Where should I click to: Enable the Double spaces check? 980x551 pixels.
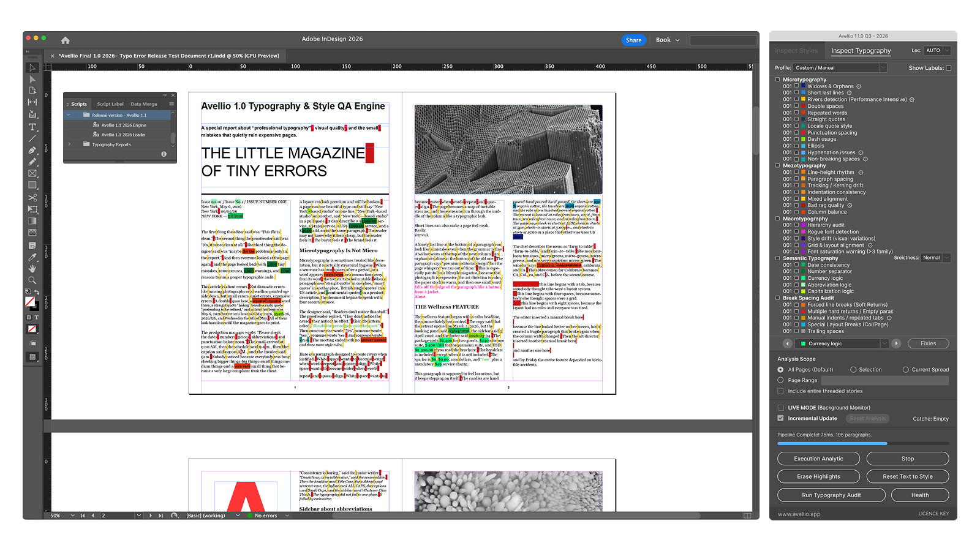(x=797, y=106)
